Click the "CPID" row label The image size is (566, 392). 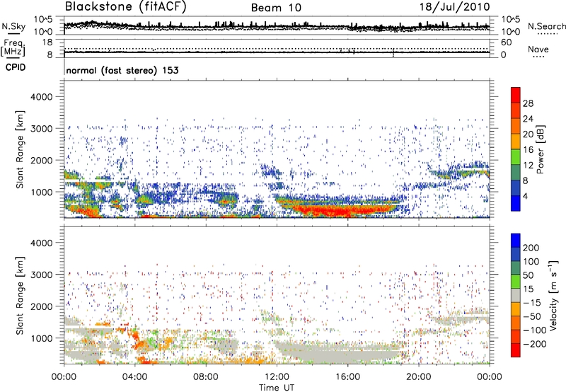point(16,67)
